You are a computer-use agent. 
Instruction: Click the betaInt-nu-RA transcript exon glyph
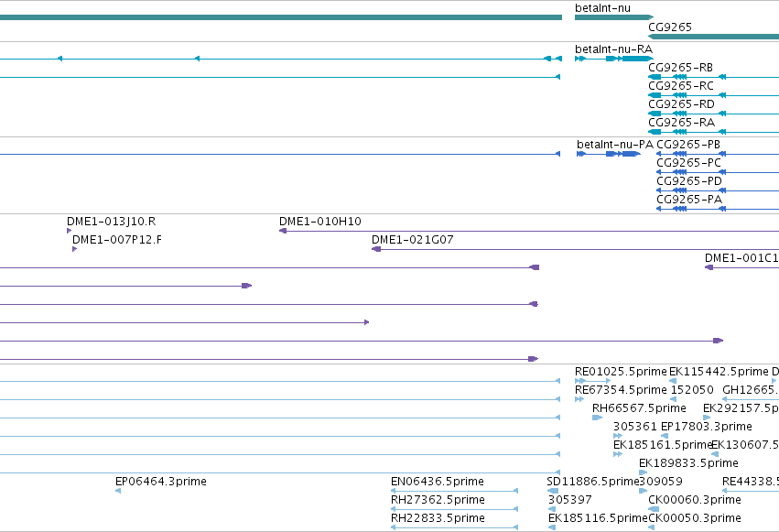click(614, 59)
